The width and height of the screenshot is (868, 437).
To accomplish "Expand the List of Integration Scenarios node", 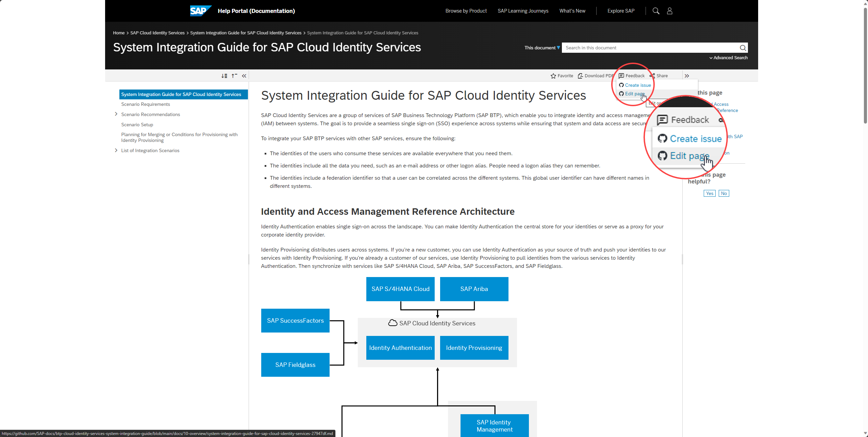I will (116, 150).
